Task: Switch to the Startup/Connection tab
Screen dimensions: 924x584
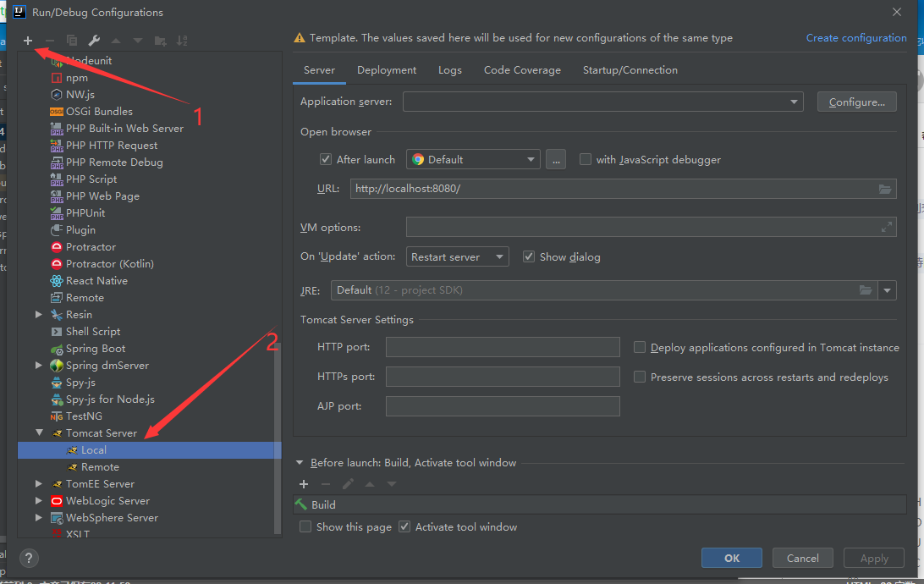Action: point(630,70)
